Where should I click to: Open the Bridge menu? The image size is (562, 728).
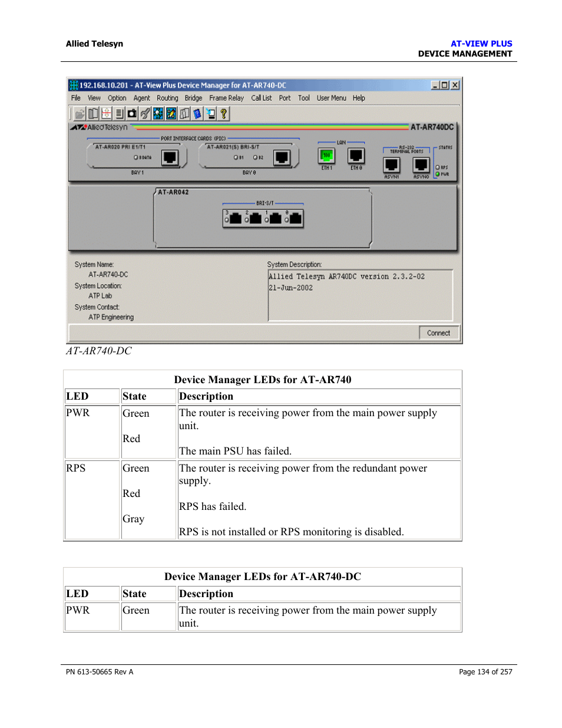(x=193, y=98)
